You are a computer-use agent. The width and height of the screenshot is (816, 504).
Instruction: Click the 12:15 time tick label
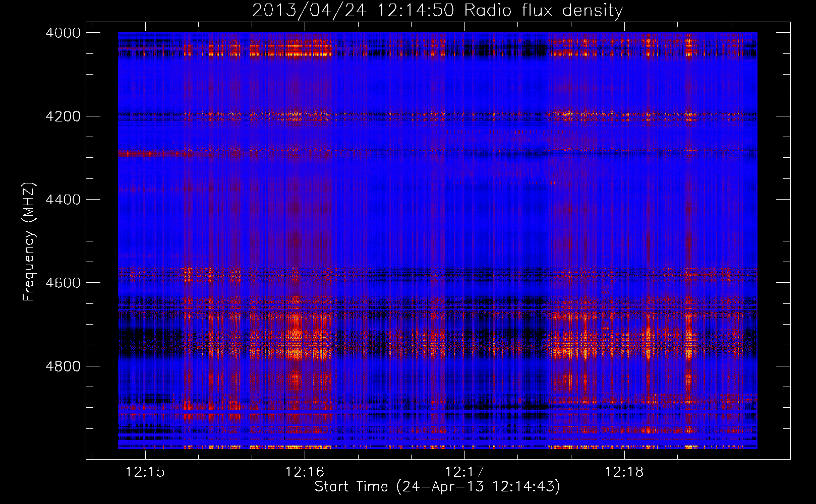145,472
